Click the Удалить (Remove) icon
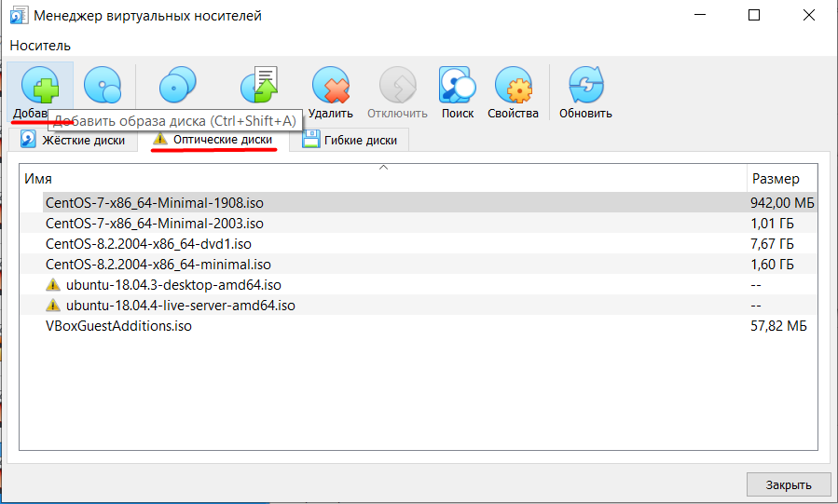 click(x=331, y=85)
